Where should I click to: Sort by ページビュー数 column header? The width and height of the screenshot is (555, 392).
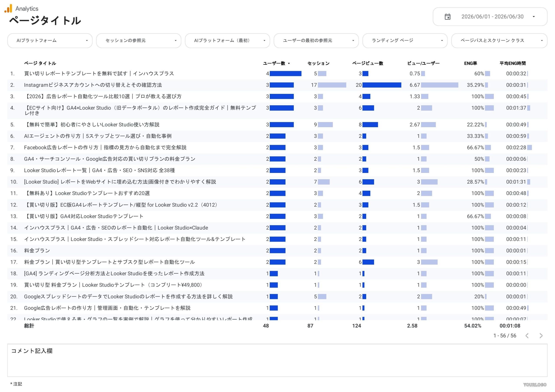click(x=367, y=63)
